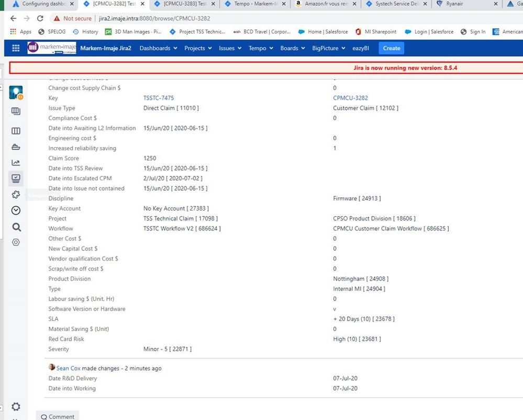Viewport: 523px width, 420px height.
Task: Switch to the Amazon.fr tab
Action: click(x=327, y=4)
